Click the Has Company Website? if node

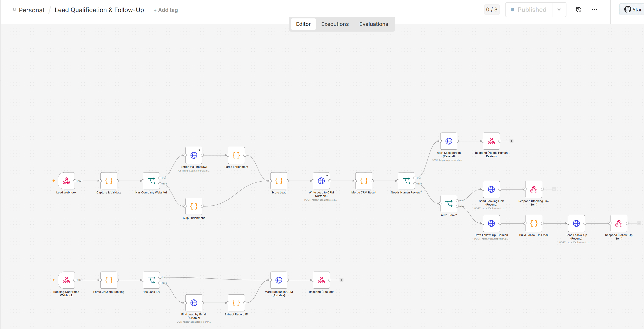(x=151, y=181)
